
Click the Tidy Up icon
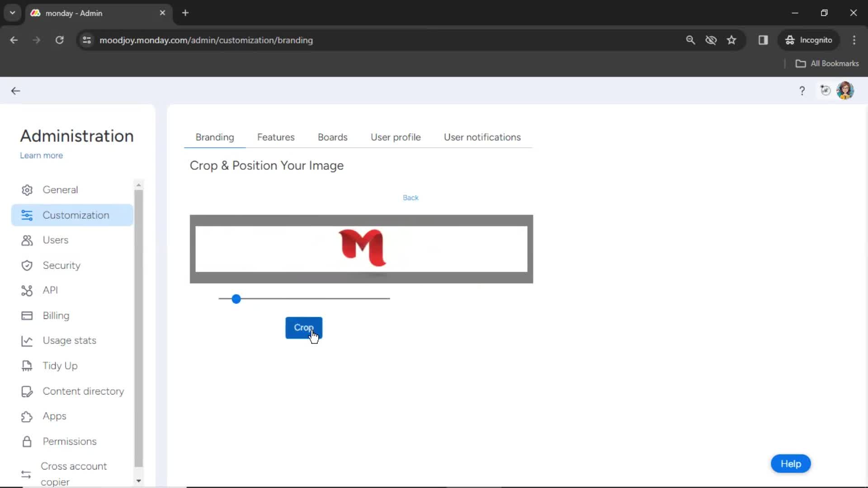point(26,366)
